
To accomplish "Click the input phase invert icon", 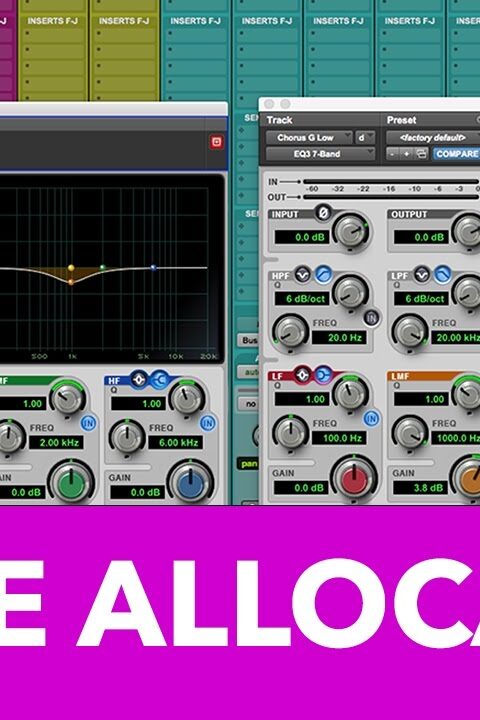I will [323, 213].
